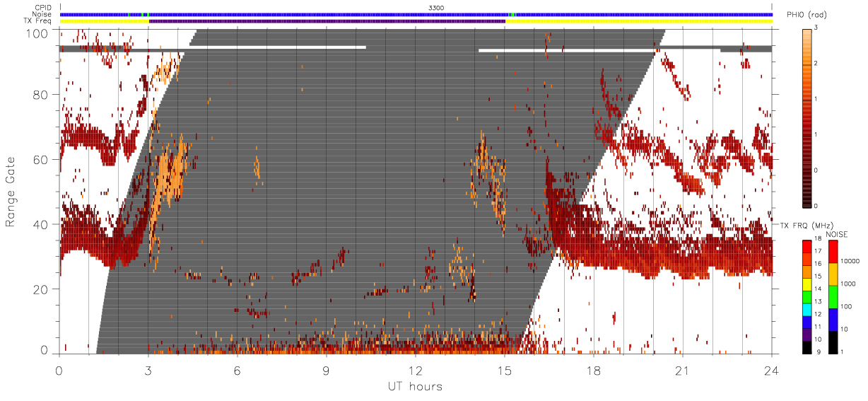Select the black 9–10 MHz swatch
Image resolution: width=868 pixels, height=401 pixels.
point(807,346)
